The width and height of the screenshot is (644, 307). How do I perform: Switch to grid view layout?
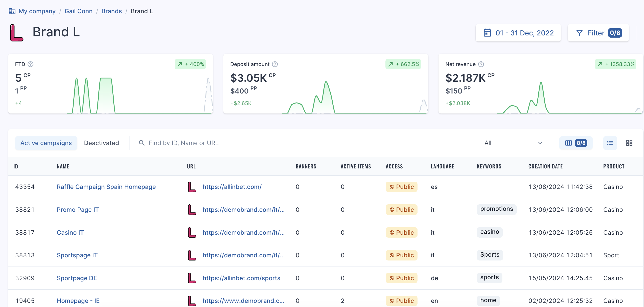(x=629, y=143)
